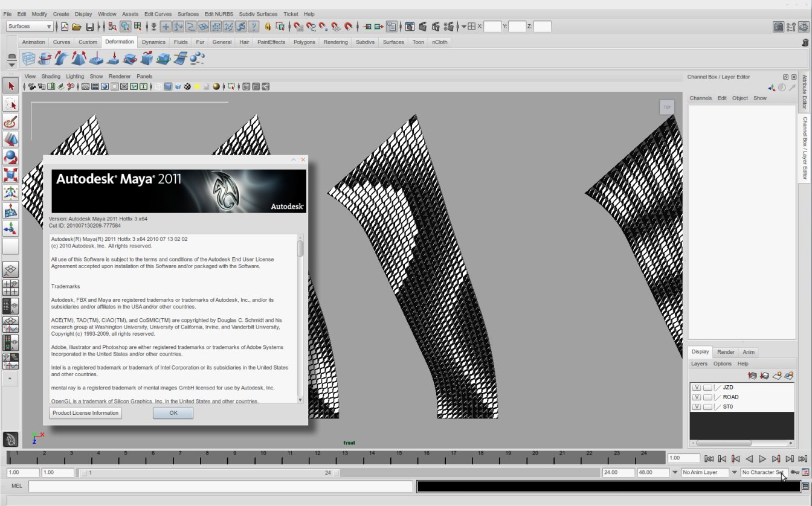
Task: Select the Lattice deformer shelf icon
Action: point(28,59)
